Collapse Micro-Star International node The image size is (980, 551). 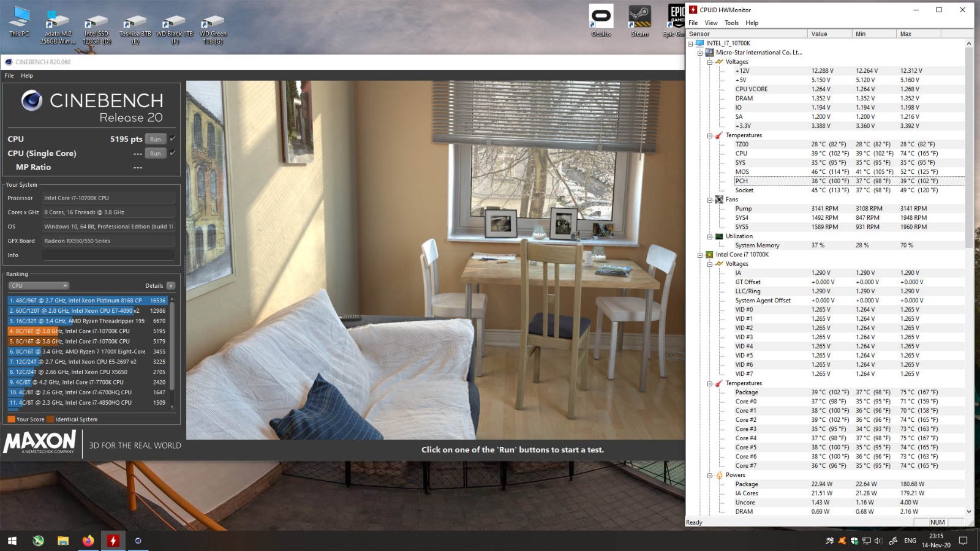[700, 53]
